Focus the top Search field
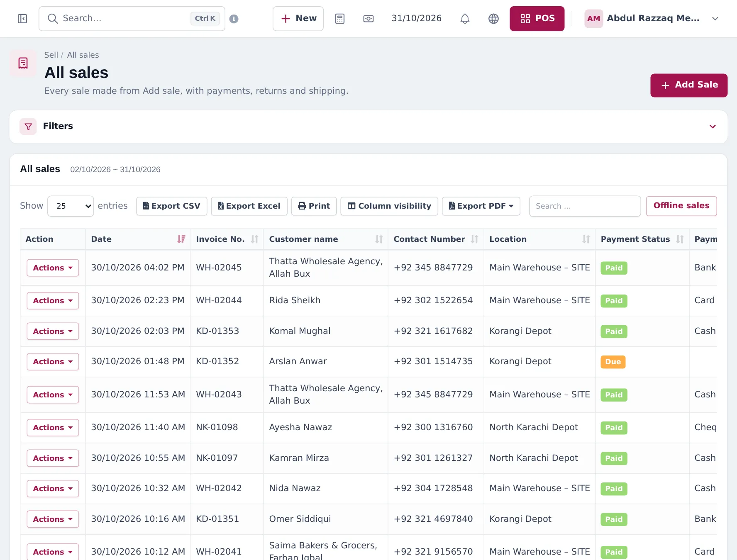 [132, 19]
